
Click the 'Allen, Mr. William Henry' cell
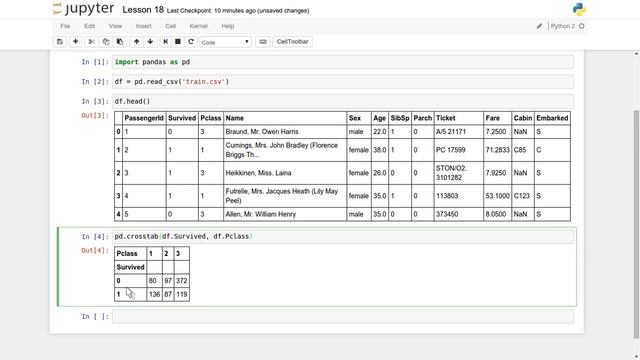(285, 214)
